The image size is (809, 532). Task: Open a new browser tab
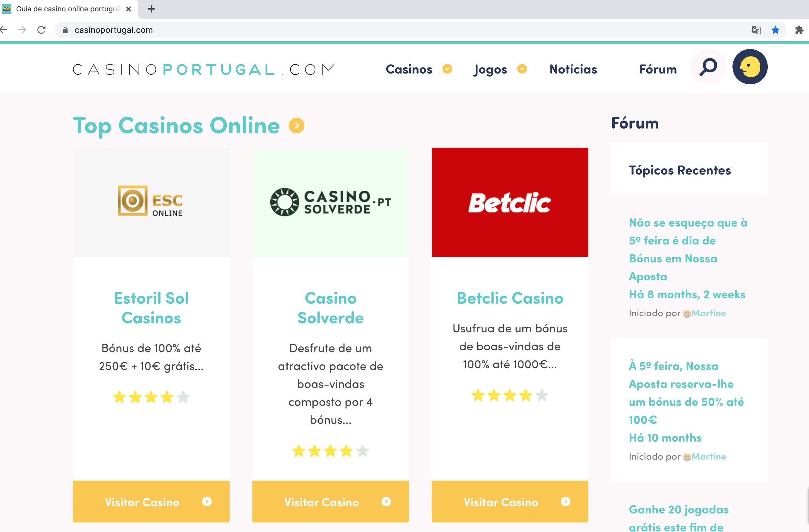point(151,9)
